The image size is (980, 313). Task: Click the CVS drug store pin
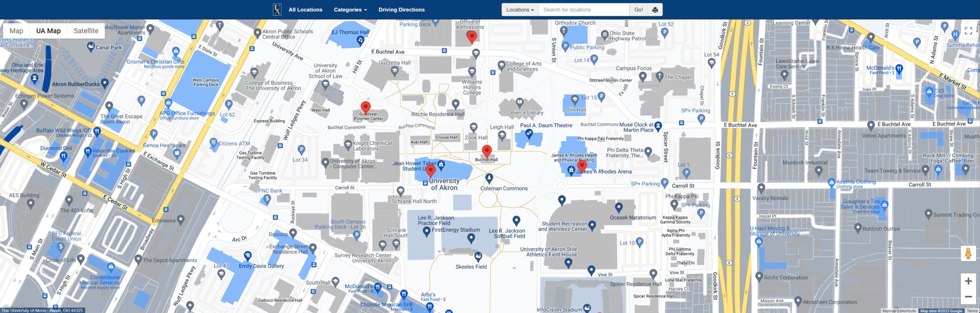tap(929, 91)
